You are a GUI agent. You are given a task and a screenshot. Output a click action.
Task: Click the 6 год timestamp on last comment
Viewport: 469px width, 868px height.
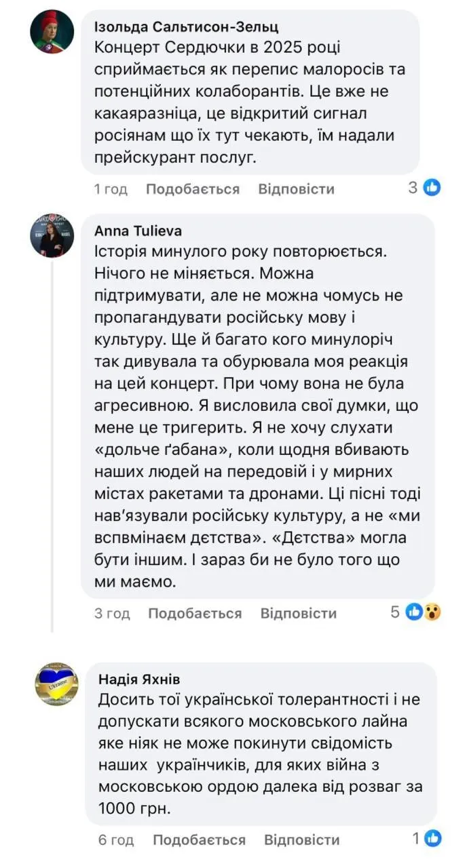click(116, 840)
